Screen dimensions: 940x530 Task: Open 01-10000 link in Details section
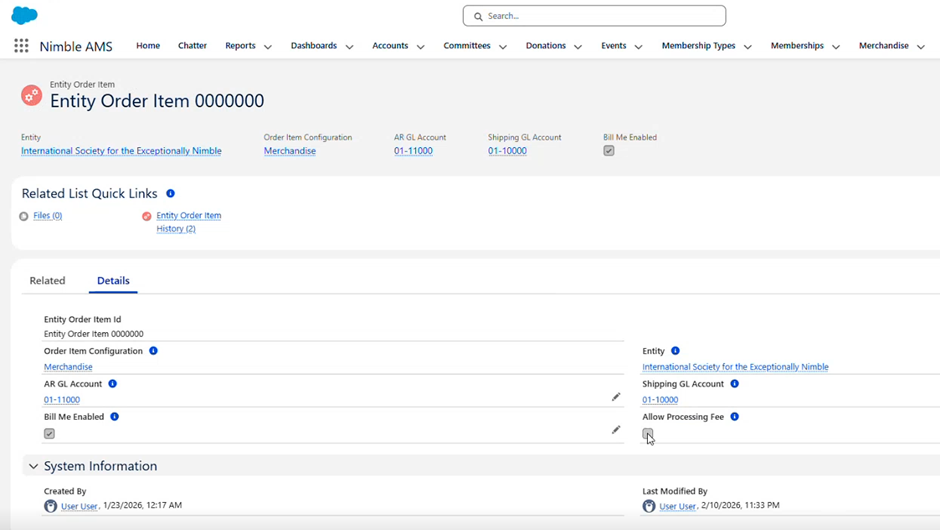coord(660,400)
